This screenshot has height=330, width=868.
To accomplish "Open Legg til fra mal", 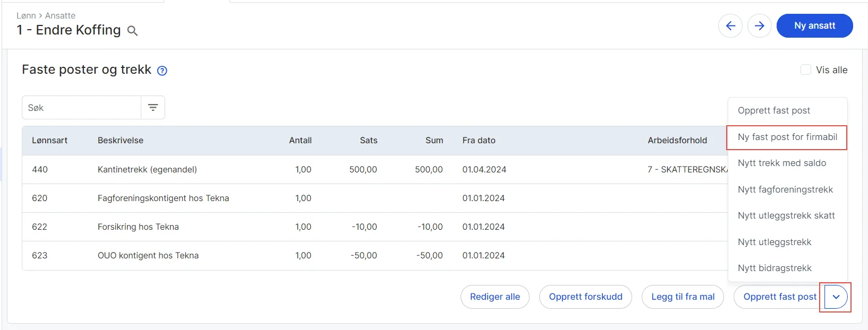I will (683, 297).
